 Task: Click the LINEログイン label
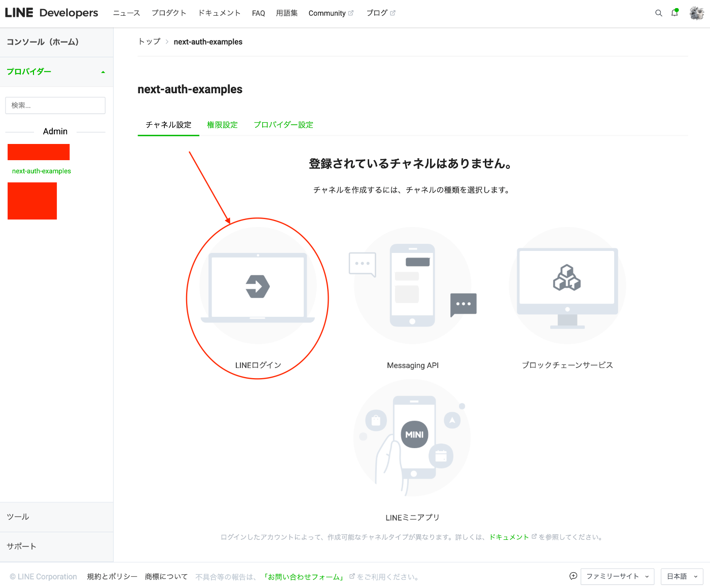pos(258,365)
